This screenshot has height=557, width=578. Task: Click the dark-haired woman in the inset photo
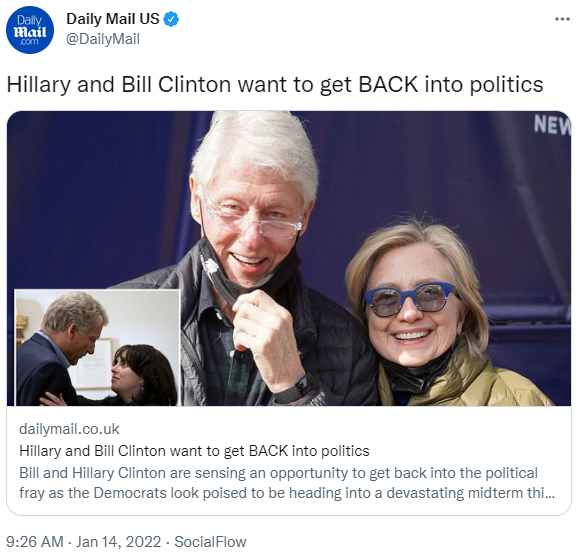[142, 376]
